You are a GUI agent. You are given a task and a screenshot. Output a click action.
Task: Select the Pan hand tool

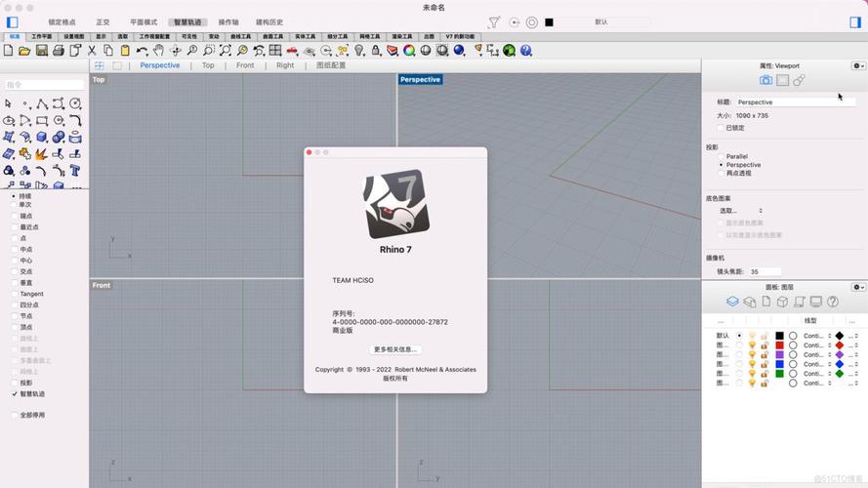click(x=159, y=51)
